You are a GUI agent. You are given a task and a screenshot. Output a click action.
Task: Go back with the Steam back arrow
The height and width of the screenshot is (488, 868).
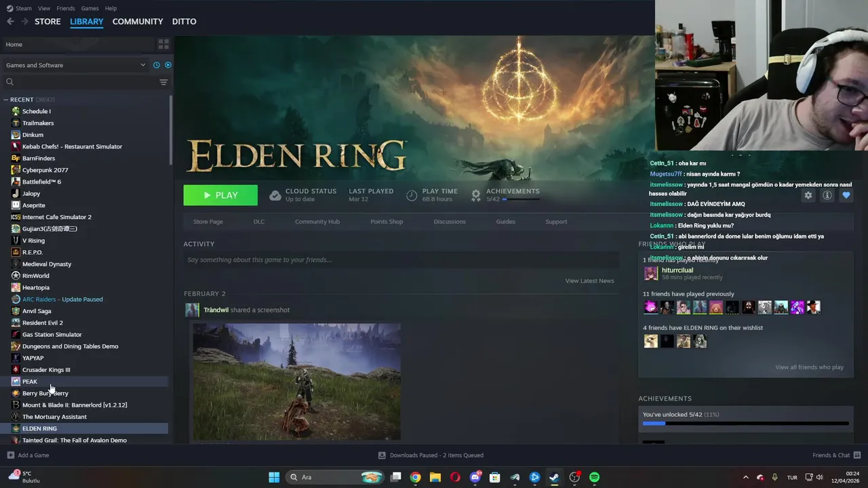10,22
